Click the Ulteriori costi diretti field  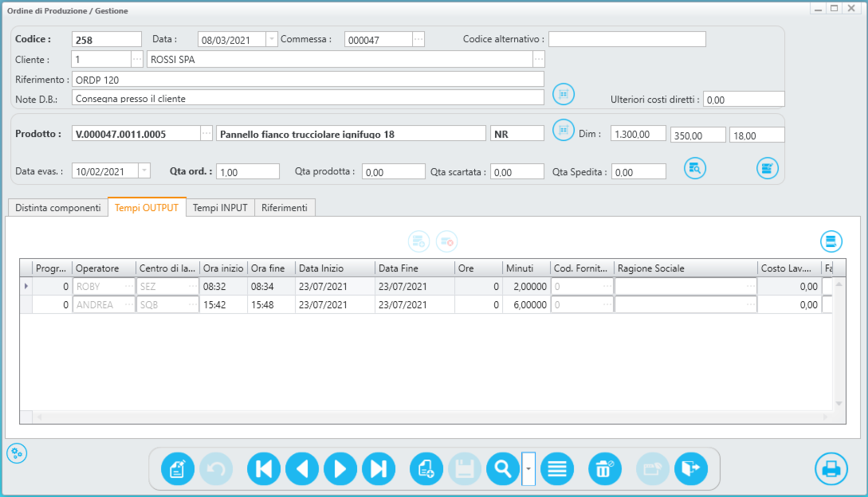744,99
